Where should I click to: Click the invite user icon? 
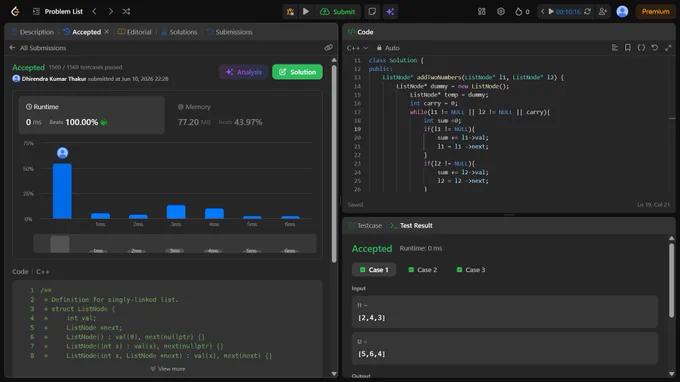tap(603, 12)
